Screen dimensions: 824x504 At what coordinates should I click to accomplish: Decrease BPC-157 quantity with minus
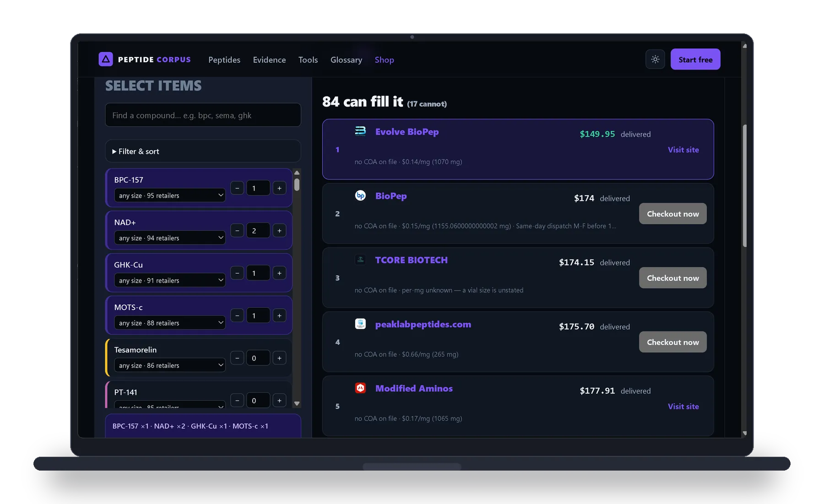pyautogui.click(x=237, y=188)
